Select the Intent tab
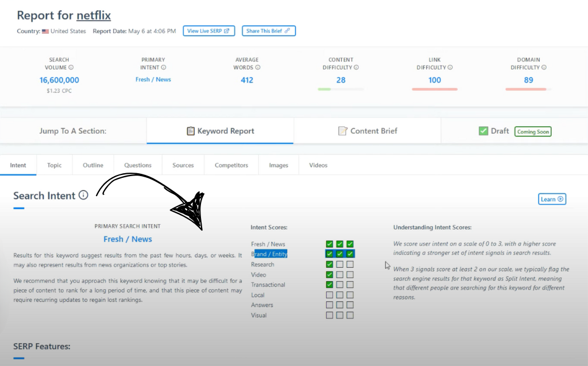This screenshot has height=366, width=588. click(x=18, y=165)
